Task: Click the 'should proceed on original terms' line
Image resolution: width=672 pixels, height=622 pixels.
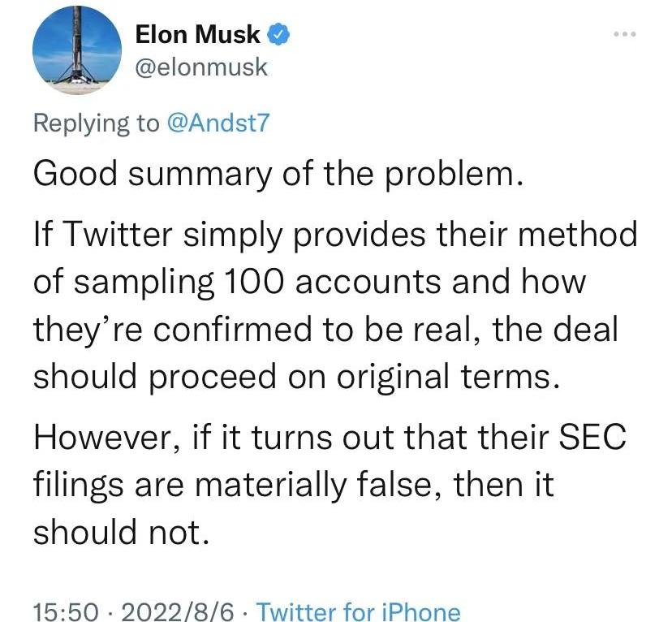Action: tap(297, 377)
